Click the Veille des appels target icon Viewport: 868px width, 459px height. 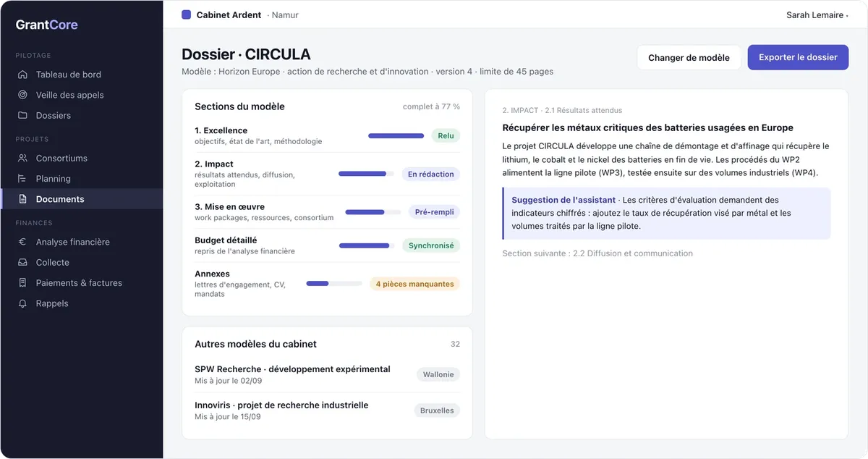[22, 95]
